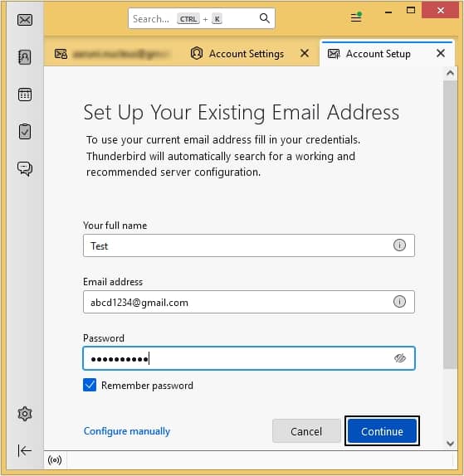Screen dimensions: 464x476
Task: Click inside the Password field
Action: [248, 358]
